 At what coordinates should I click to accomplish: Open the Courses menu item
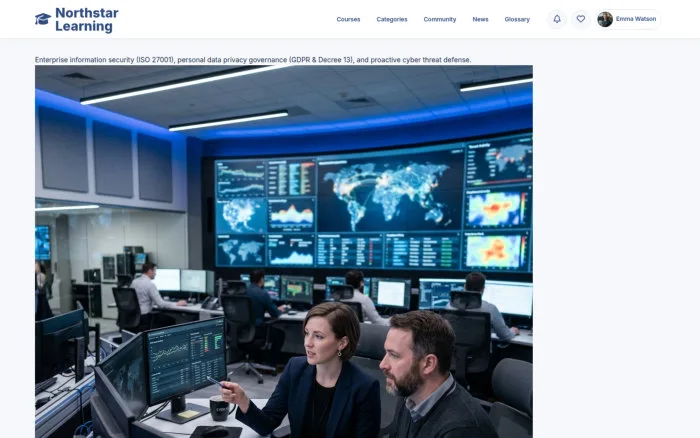pyautogui.click(x=348, y=19)
